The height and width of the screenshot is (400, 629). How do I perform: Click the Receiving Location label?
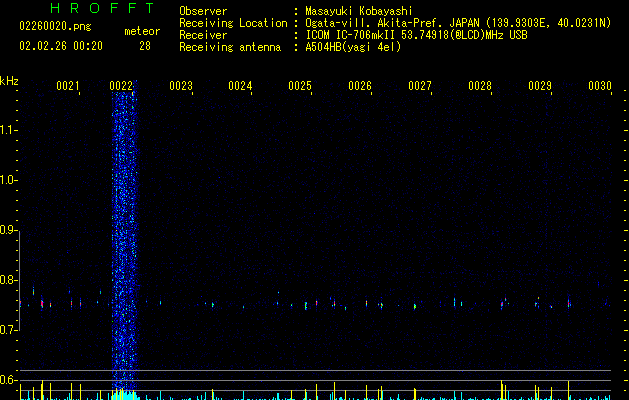coord(233,23)
